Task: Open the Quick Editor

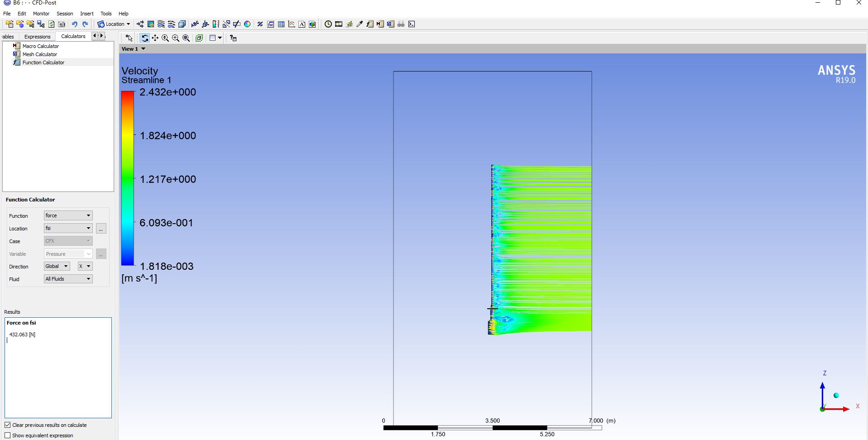Action: pyautogui.click(x=349, y=24)
